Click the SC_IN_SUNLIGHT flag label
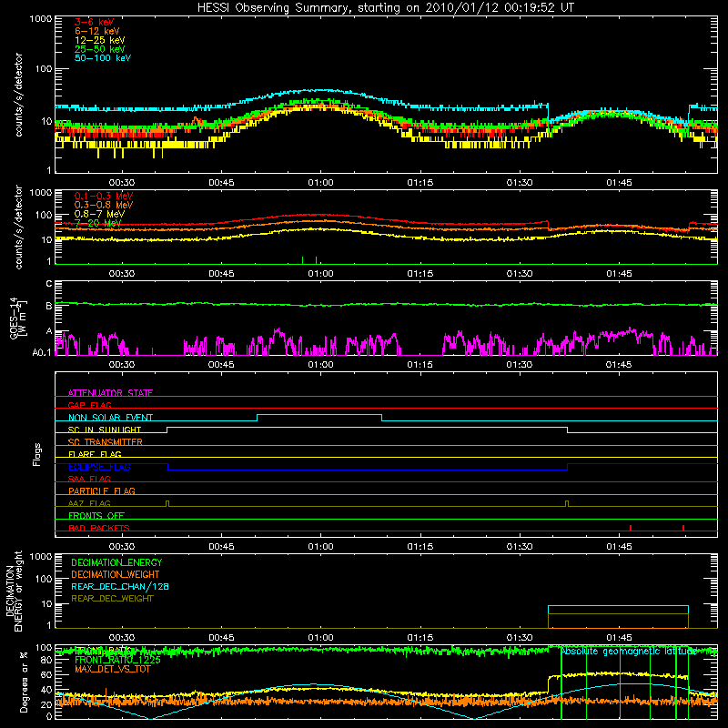The height and width of the screenshot is (728, 728). click(105, 430)
